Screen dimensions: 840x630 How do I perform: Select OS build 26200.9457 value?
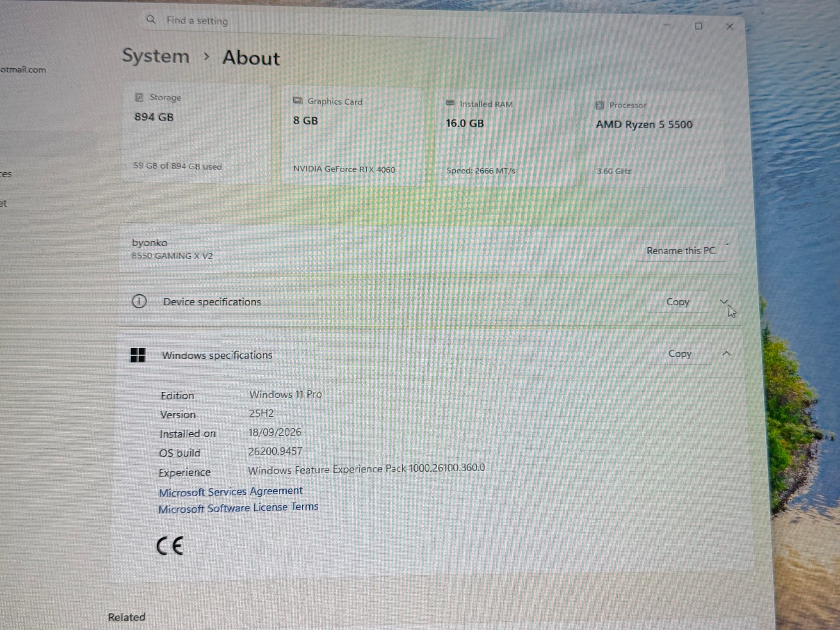[x=275, y=451]
